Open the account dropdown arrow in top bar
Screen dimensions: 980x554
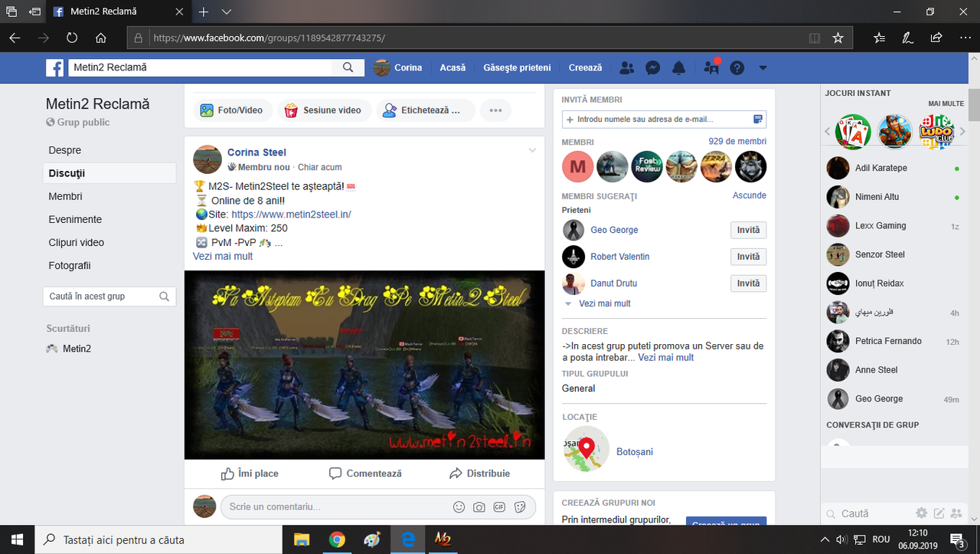click(x=763, y=67)
